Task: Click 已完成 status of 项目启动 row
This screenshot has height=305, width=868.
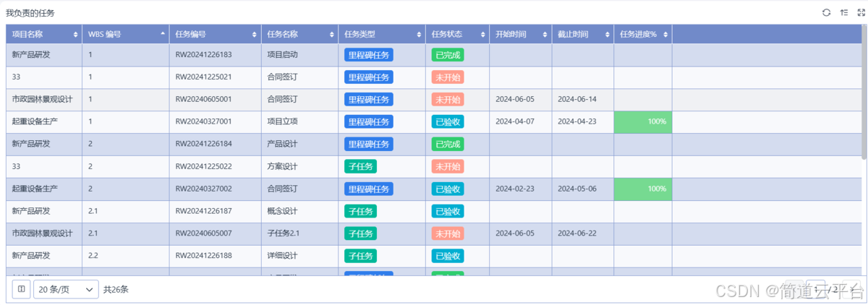Action: 448,55
